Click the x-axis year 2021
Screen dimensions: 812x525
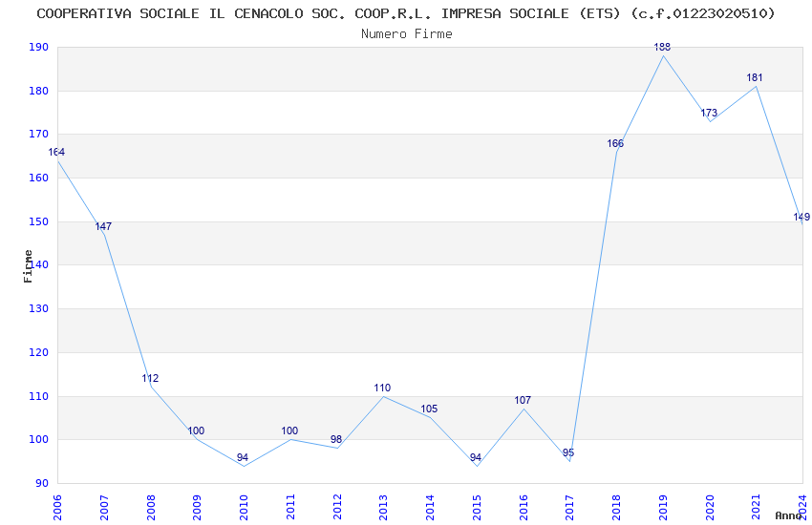756,508
